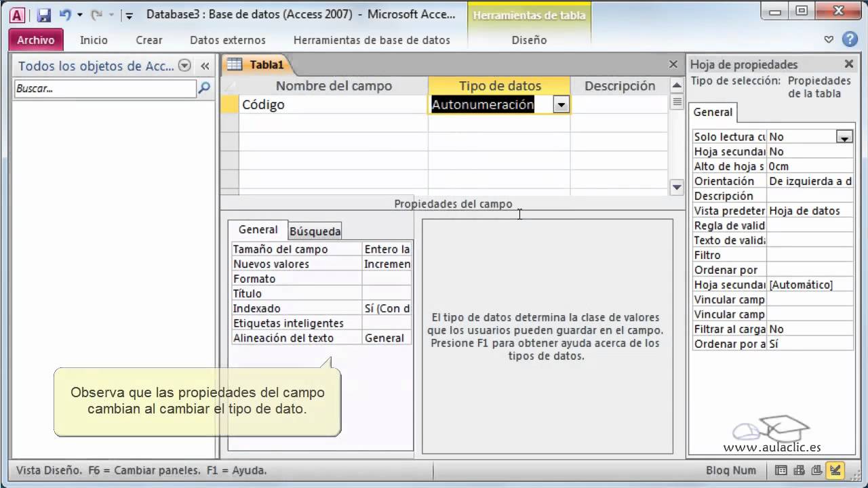Select General tab in field properties
This screenshot has height=488, width=868.
click(x=258, y=230)
